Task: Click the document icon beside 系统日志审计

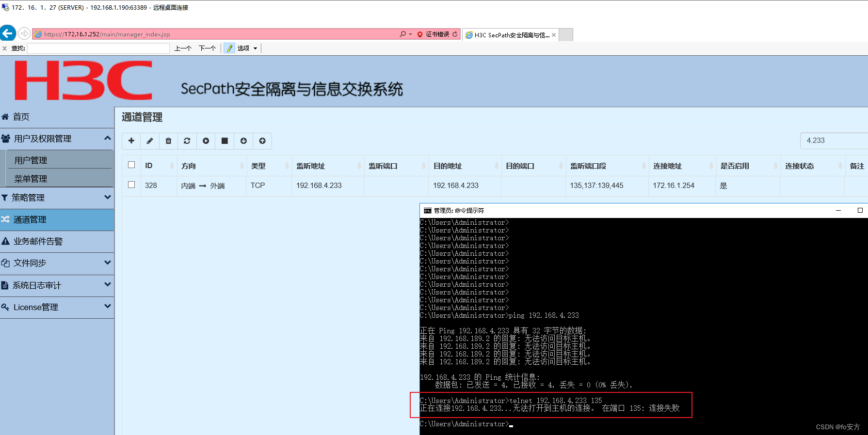Action: (5, 285)
